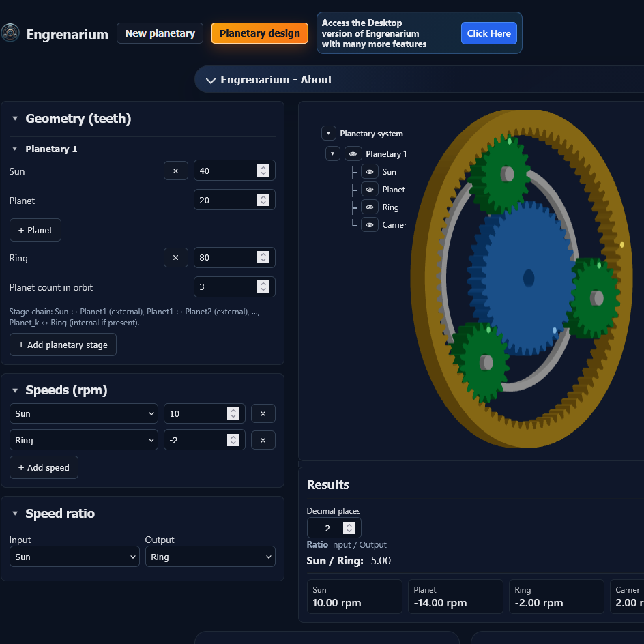
Task: Toggle Carrier visibility eye icon
Action: [370, 225]
